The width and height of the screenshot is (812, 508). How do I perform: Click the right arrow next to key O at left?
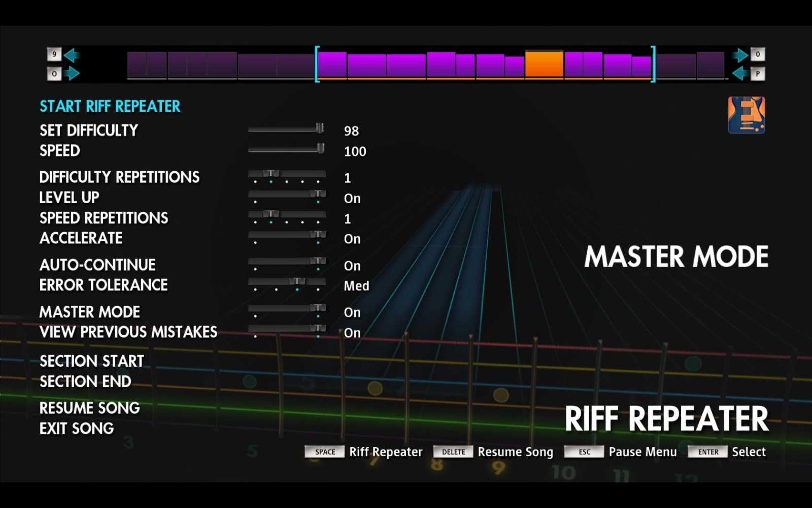pyautogui.click(x=72, y=74)
